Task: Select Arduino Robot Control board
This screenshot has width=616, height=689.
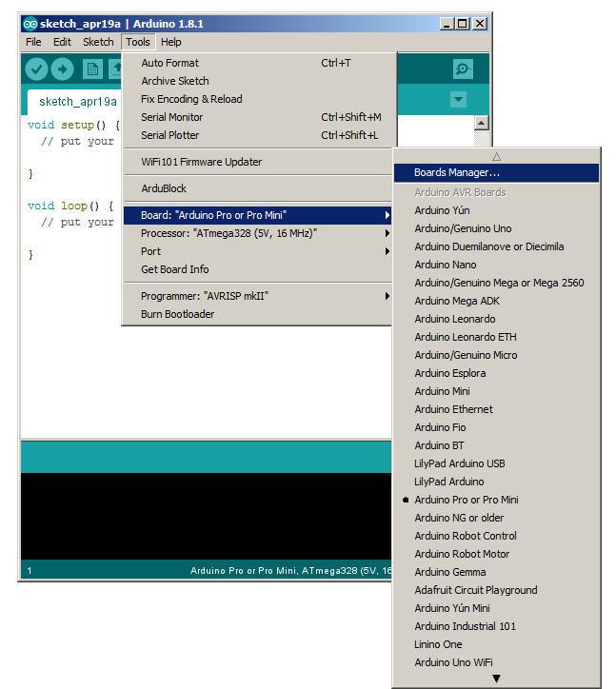Action: (x=496, y=536)
